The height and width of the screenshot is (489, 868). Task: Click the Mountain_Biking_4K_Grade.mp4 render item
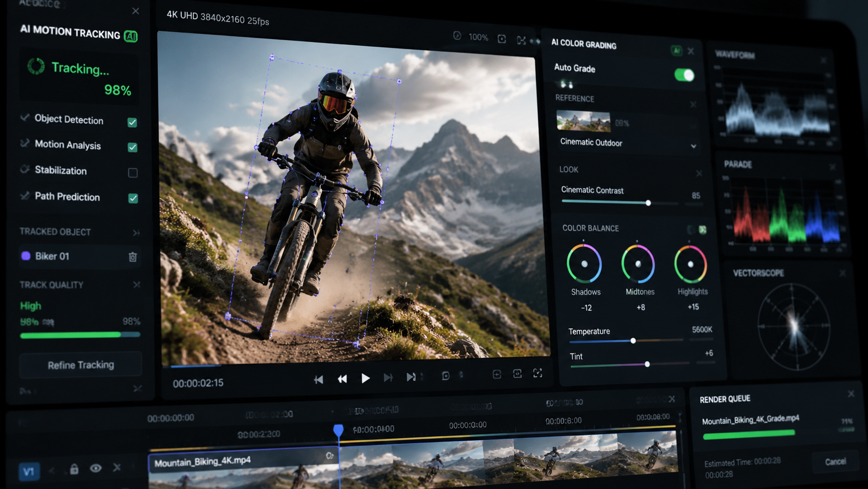pyautogui.click(x=751, y=420)
